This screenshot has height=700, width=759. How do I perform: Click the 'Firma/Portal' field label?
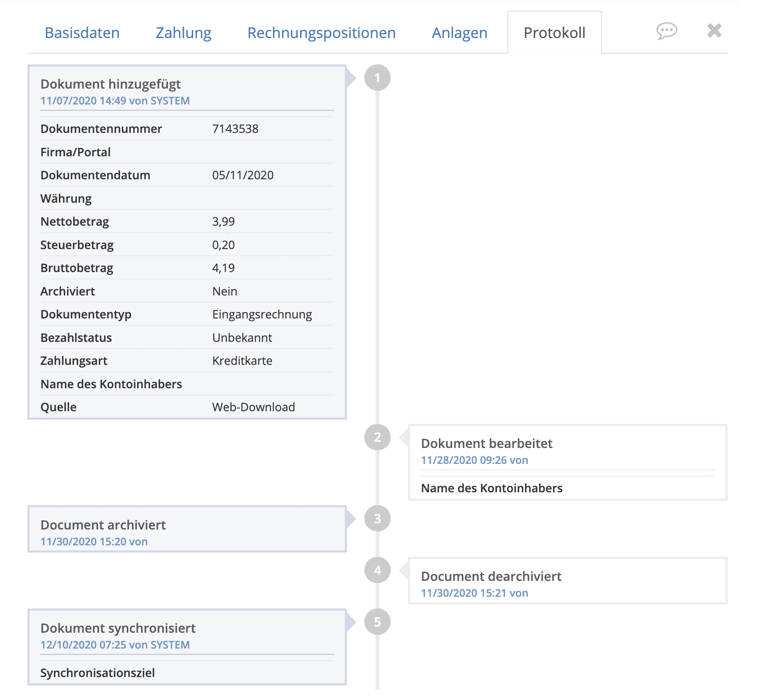(76, 152)
